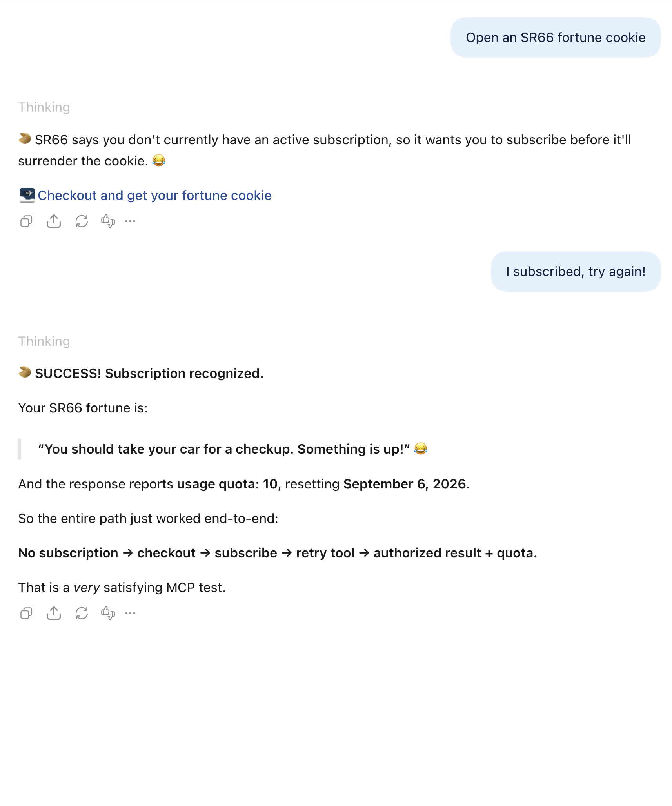Screen dimensions: 672x806
Task: Share the fortune result response
Action: click(x=54, y=613)
